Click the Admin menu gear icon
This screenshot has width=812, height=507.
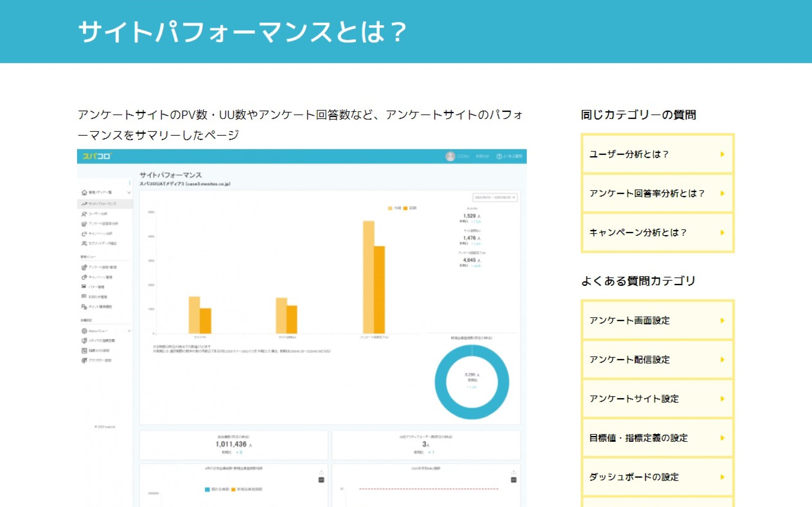[84, 331]
